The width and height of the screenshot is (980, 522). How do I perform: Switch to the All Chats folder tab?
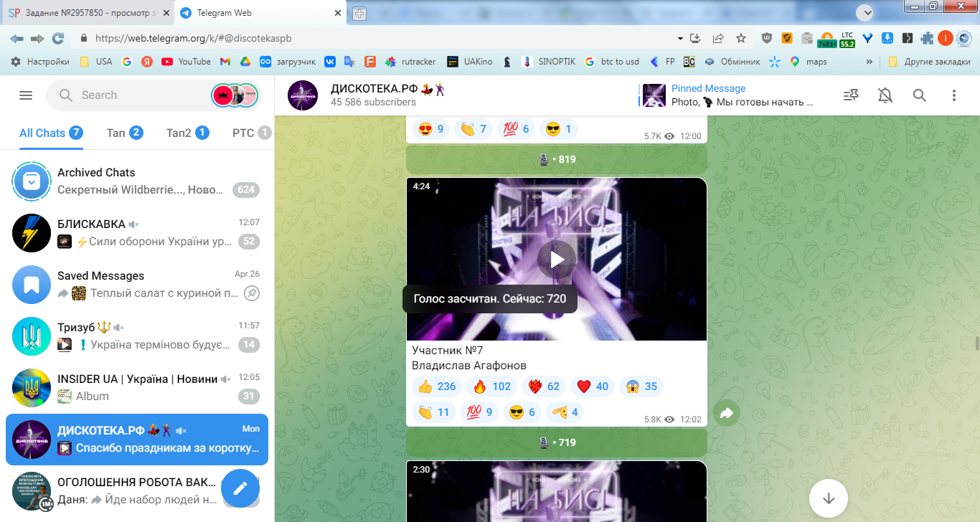click(51, 133)
